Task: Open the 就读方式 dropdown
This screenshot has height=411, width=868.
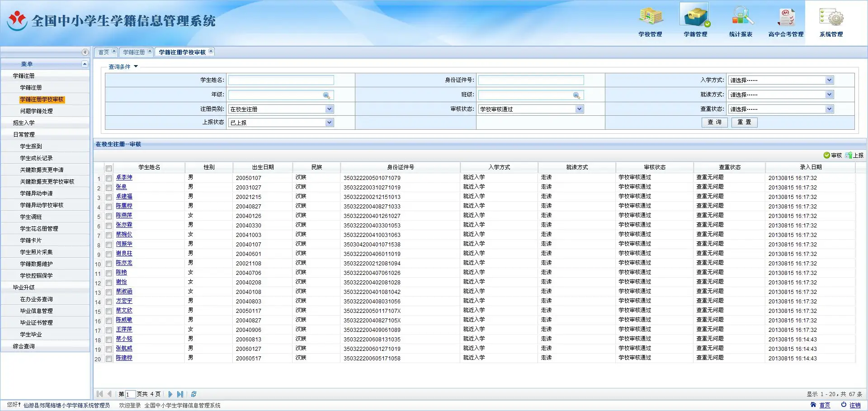Action: pyautogui.click(x=829, y=94)
